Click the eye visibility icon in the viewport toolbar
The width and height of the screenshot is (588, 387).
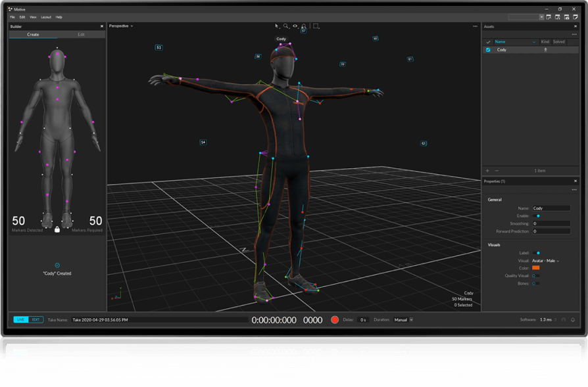point(295,26)
